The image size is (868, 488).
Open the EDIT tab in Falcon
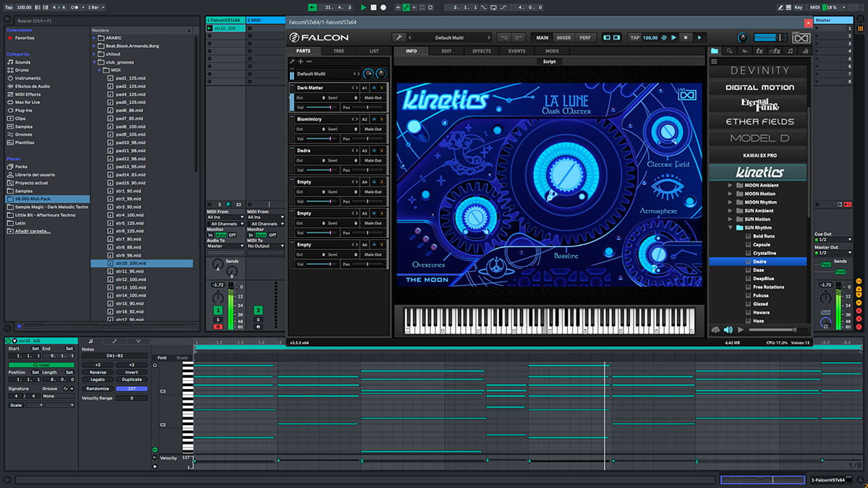tap(446, 51)
